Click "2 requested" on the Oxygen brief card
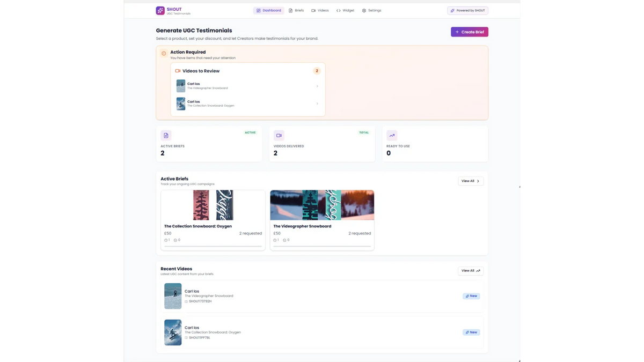 [x=251, y=233]
